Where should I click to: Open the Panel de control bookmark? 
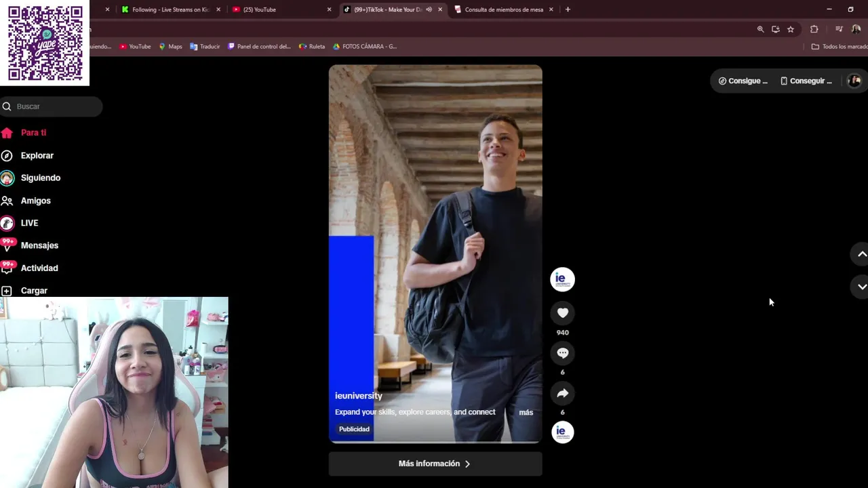click(259, 47)
